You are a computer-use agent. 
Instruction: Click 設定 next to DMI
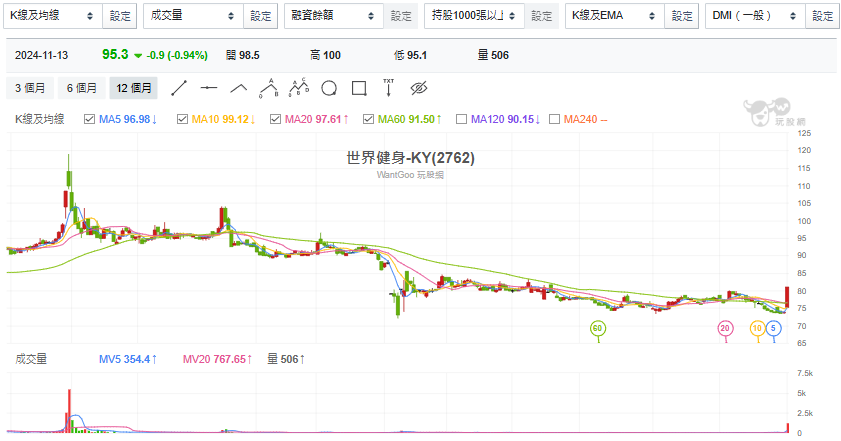click(822, 16)
